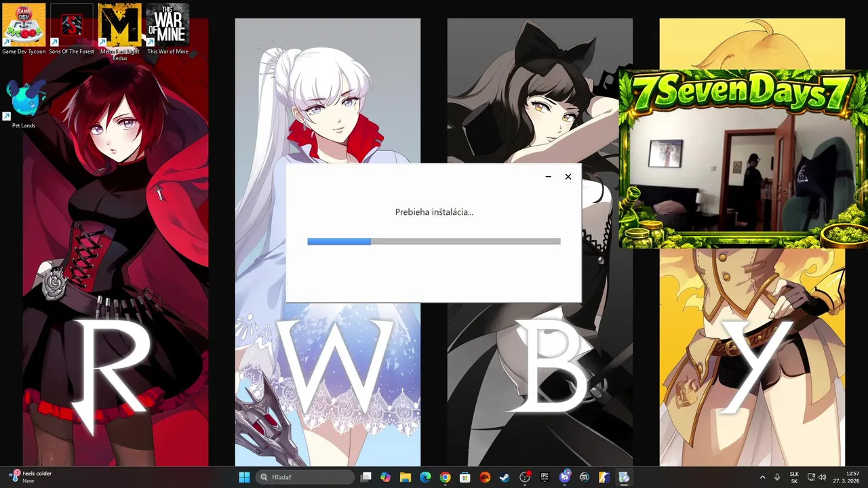Open Counter-Strike from the taskbar
This screenshot has width=868, height=488.
tap(604, 477)
